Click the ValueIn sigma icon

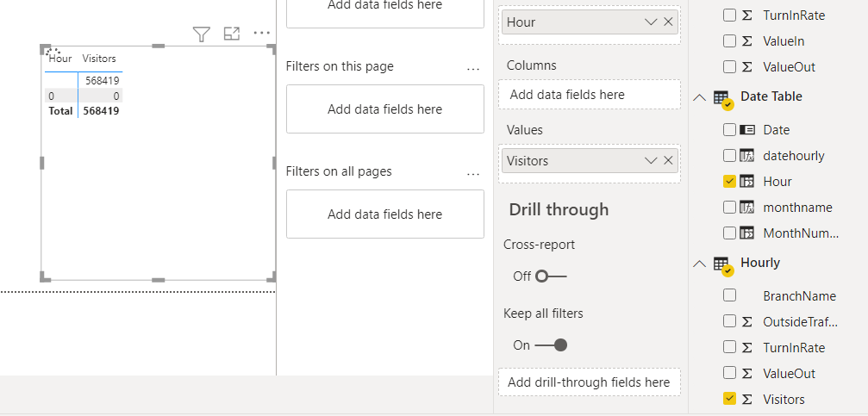[x=746, y=41]
